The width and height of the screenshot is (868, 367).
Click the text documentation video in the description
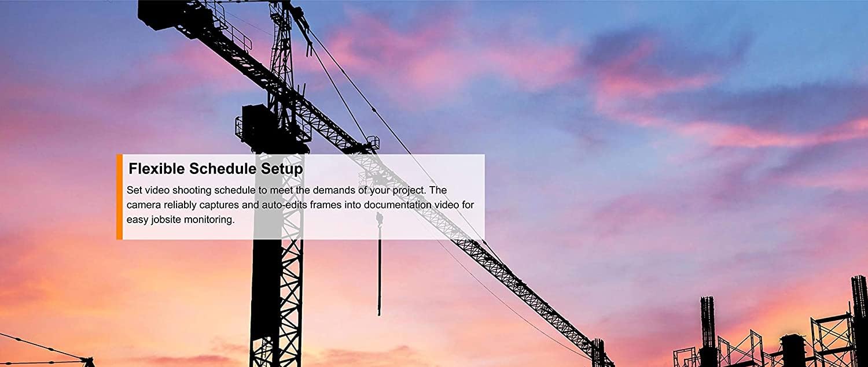tap(398, 205)
